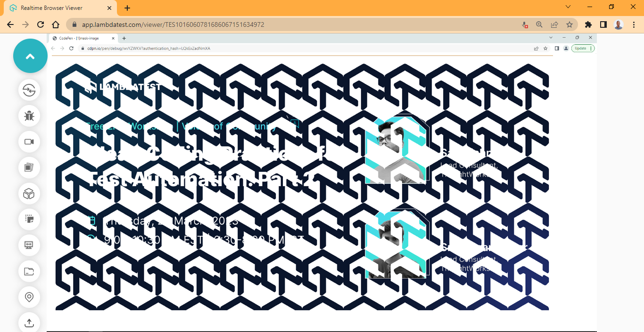The image size is (644, 332).
Task: Open the monitor display settings sidebar icon
Action: tap(29, 245)
